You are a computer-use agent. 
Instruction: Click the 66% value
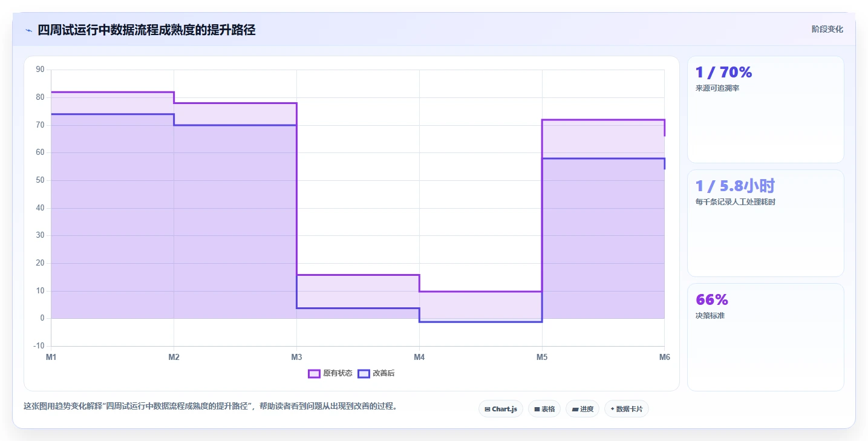pyautogui.click(x=712, y=300)
